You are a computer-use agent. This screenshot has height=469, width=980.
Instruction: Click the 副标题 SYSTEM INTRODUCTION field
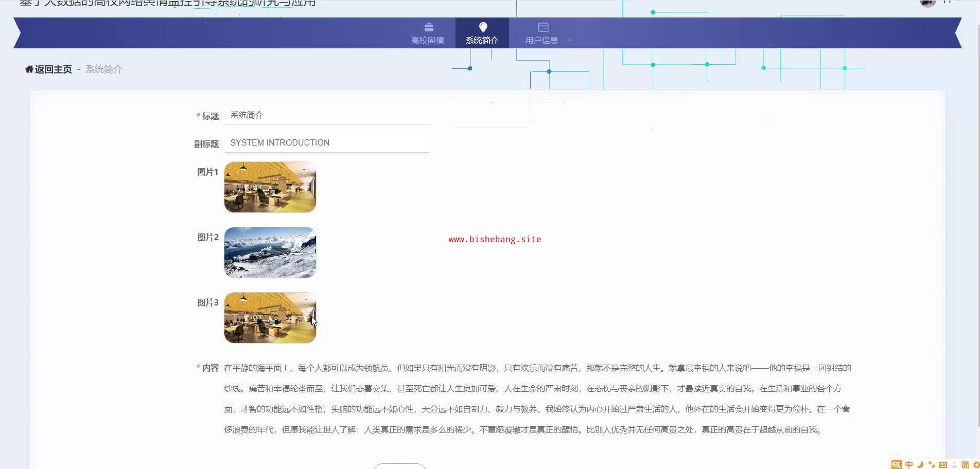pyautogui.click(x=326, y=143)
